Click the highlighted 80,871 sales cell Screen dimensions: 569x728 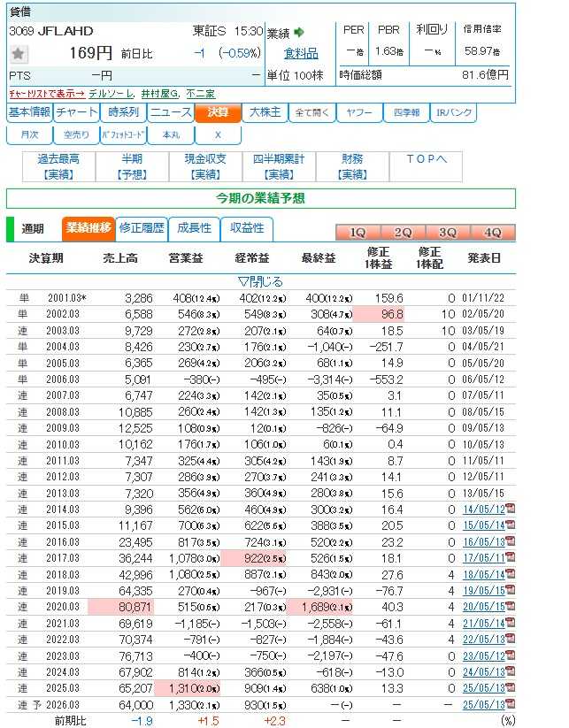point(120,607)
